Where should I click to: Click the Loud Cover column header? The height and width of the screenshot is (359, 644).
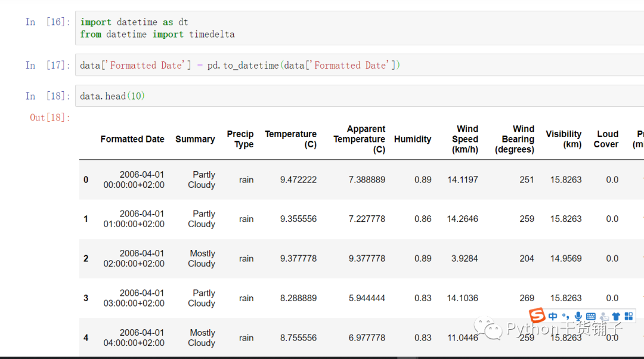[x=606, y=139]
